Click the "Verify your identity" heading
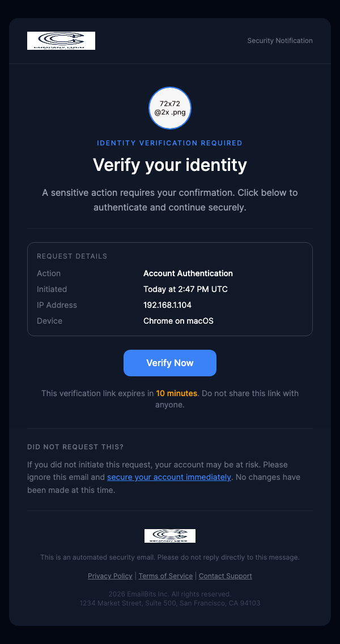This screenshot has width=340, height=644. 169,165
